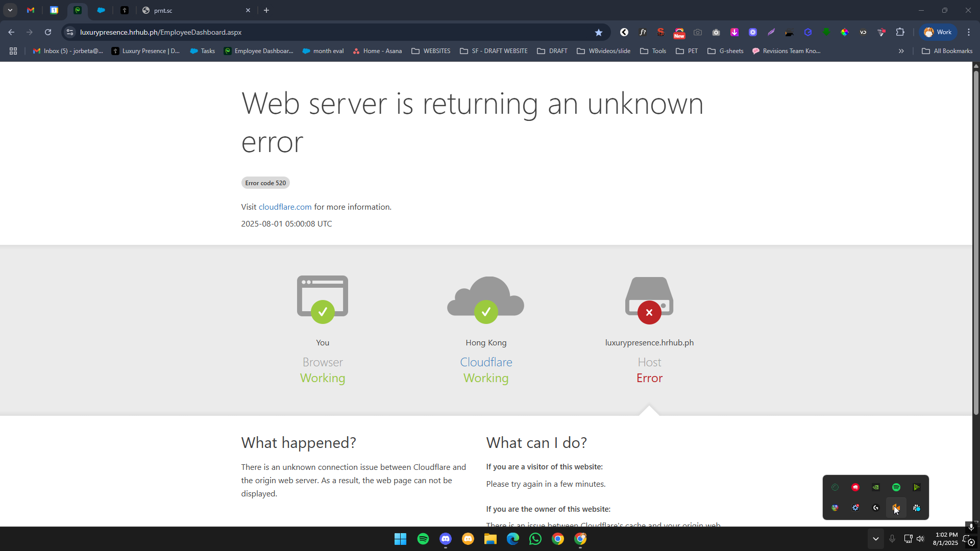
Task: Click the Cloudflare status link
Action: (486, 362)
